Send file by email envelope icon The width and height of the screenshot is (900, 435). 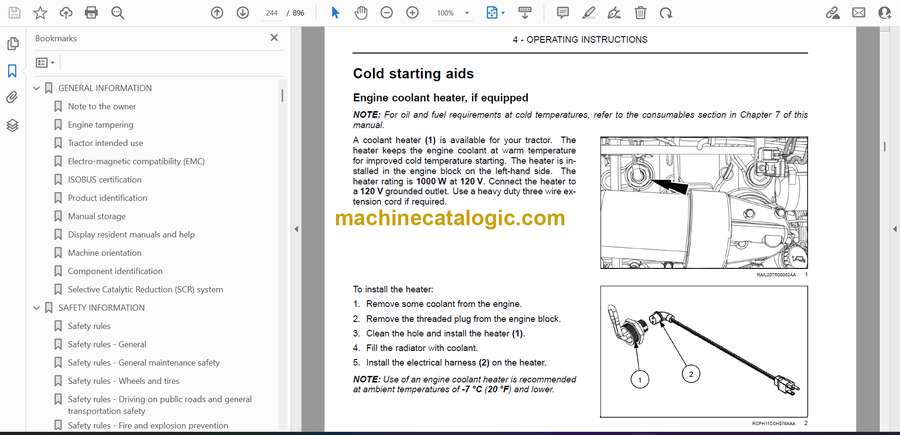tap(859, 13)
